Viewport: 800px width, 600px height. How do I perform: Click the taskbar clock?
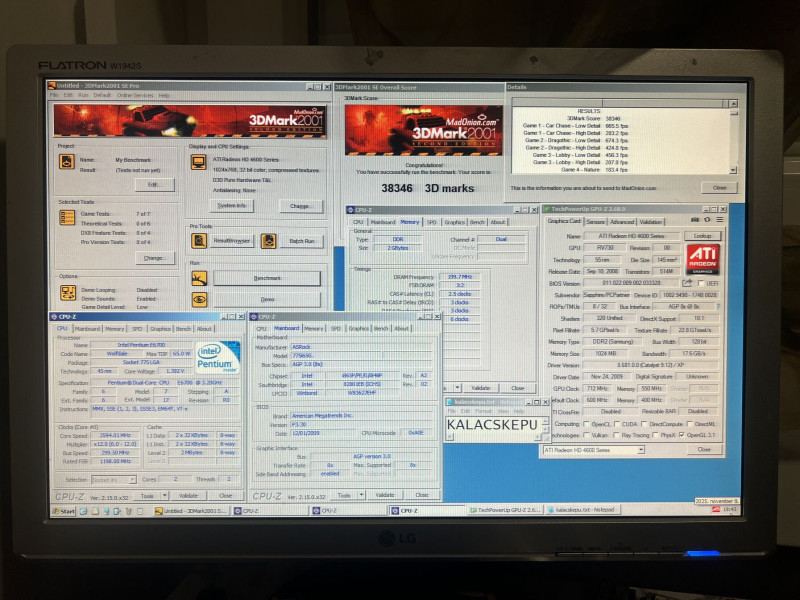730,509
